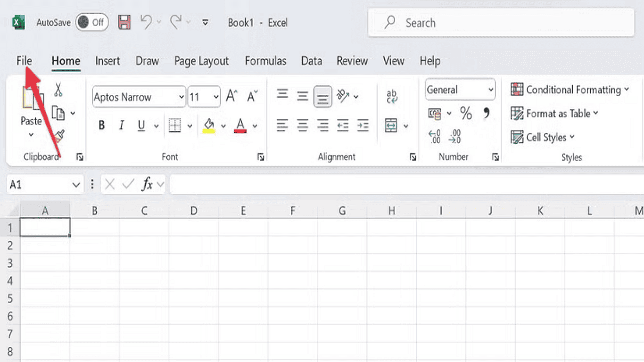This screenshot has height=362, width=644.
Task: Click the Format Painter brush icon
Action: coord(58,137)
